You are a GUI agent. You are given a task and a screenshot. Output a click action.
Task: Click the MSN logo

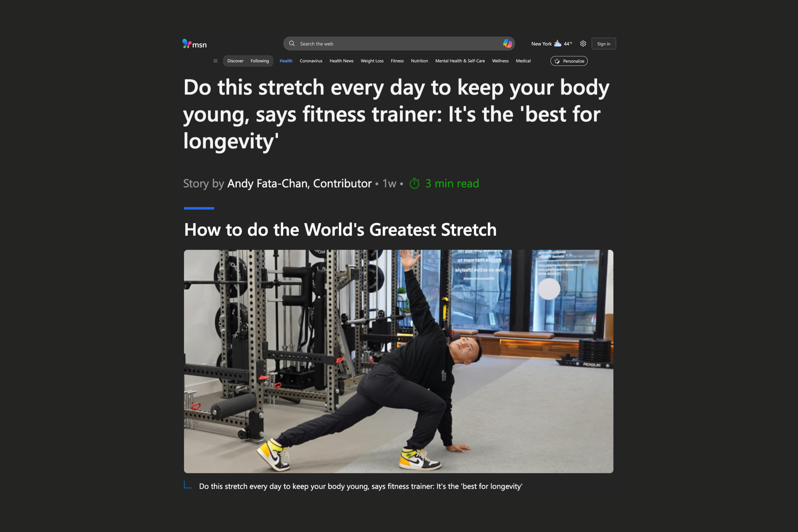coord(194,44)
